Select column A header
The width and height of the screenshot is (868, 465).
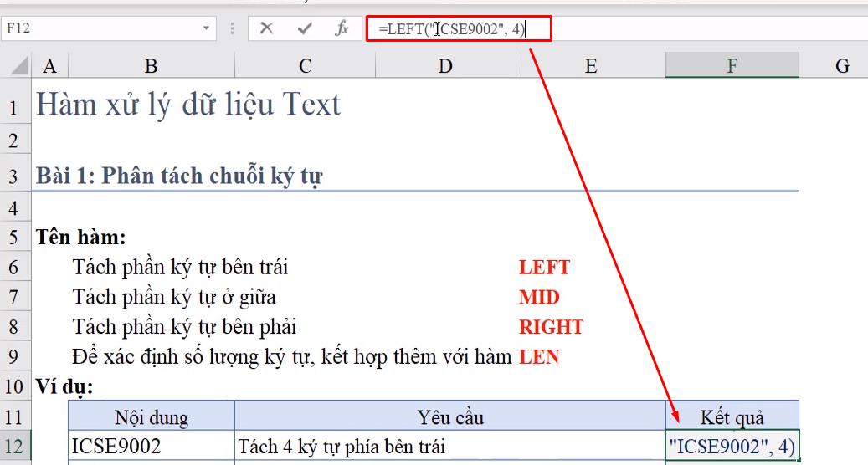pos(50,66)
